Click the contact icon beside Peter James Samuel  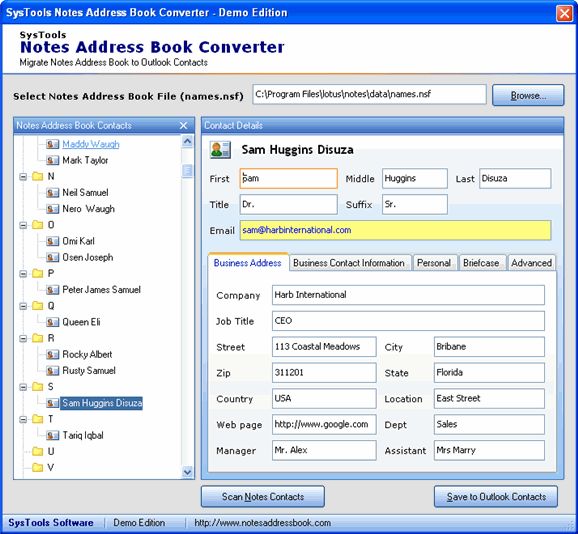[52, 290]
